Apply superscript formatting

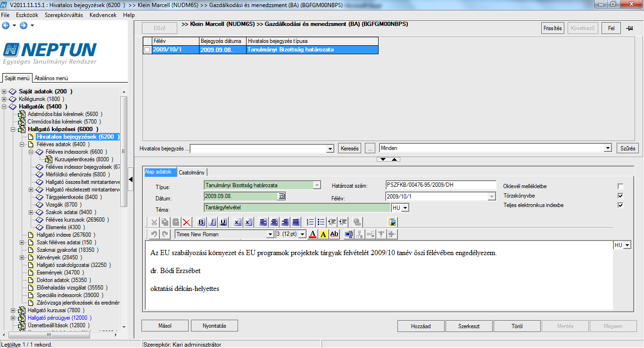pyautogui.click(x=248, y=222)
